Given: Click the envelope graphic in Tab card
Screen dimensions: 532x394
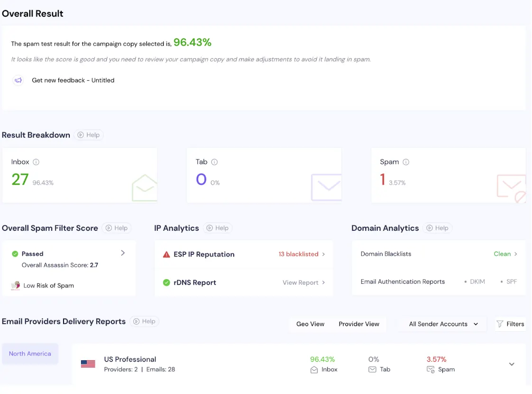Looking at the screenshot, I should pos(326,187).
